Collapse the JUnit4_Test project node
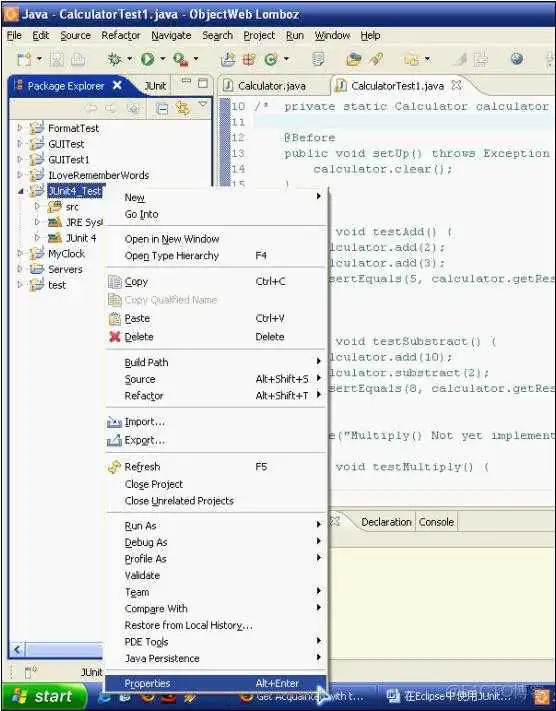 (x=20, y=191)
